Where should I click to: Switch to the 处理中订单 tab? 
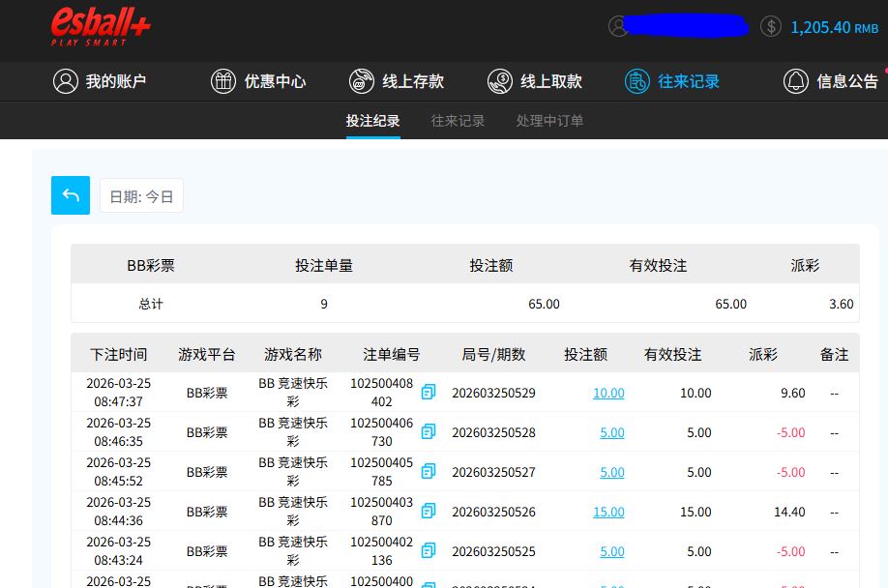(549, 121)
